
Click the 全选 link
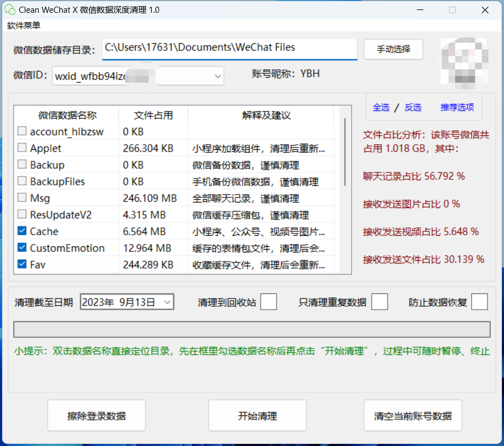click(381, 107)
